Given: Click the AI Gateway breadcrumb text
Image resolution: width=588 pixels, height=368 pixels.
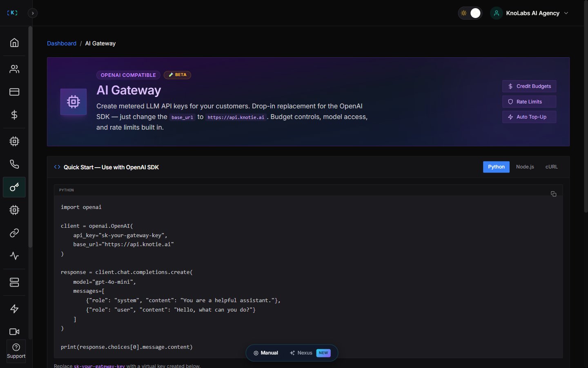Looking at the screenshot, I should (100, 43).
